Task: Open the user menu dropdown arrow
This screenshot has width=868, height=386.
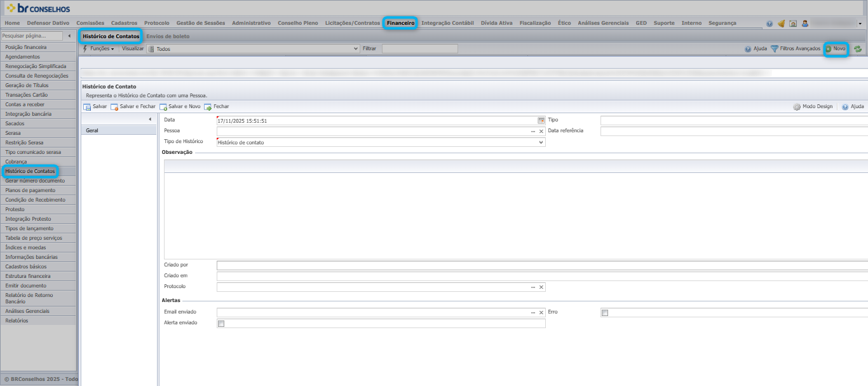Action: (860, 24)
